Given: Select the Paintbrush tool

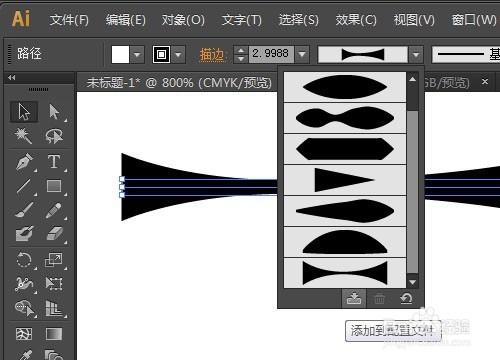Looking at the screenshot, I should click(x=24, y=210).
